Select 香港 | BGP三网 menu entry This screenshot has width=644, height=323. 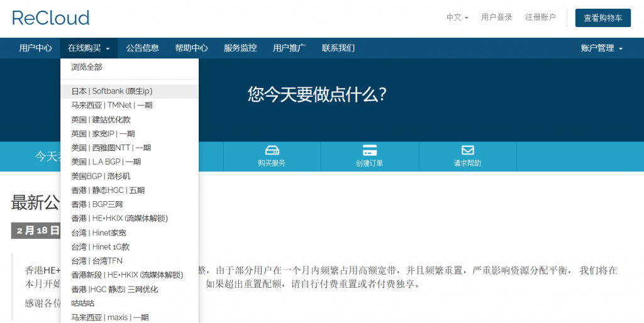coord(130,204)
